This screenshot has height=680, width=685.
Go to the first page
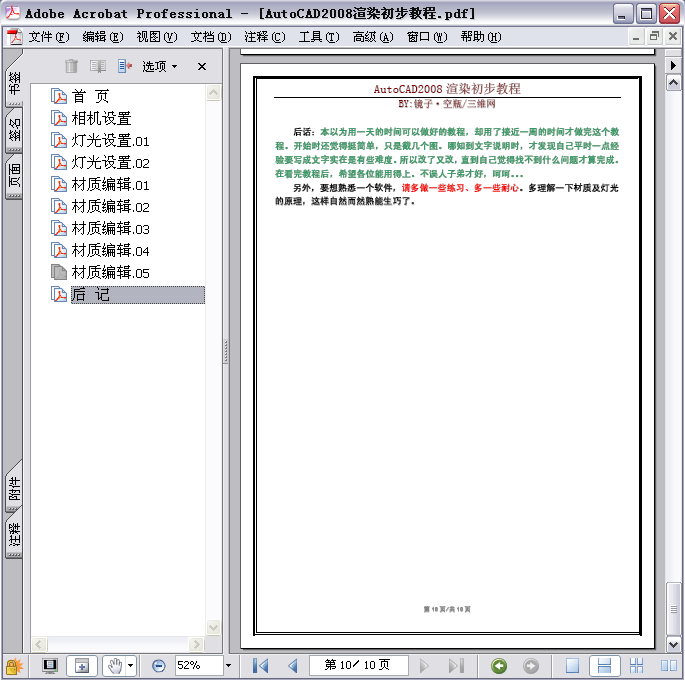tap(261, 666)
